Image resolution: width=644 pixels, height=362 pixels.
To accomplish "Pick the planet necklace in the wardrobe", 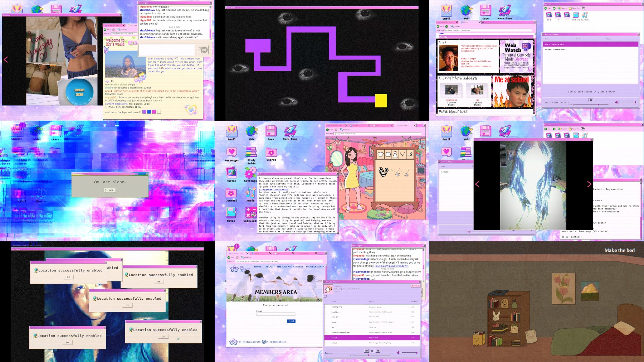I will (x=406, y=172).
